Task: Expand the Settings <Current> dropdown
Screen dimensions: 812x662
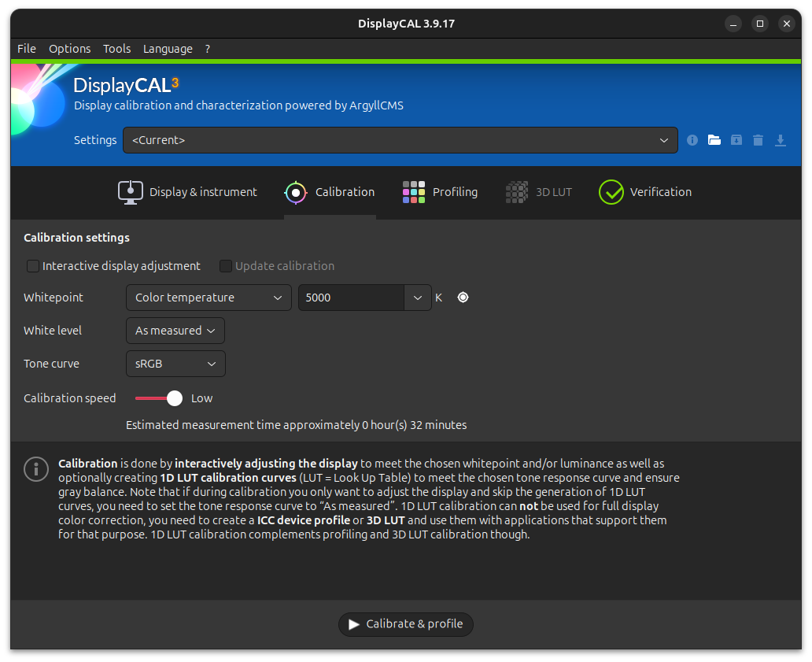Action: click(x=400, y=140)
